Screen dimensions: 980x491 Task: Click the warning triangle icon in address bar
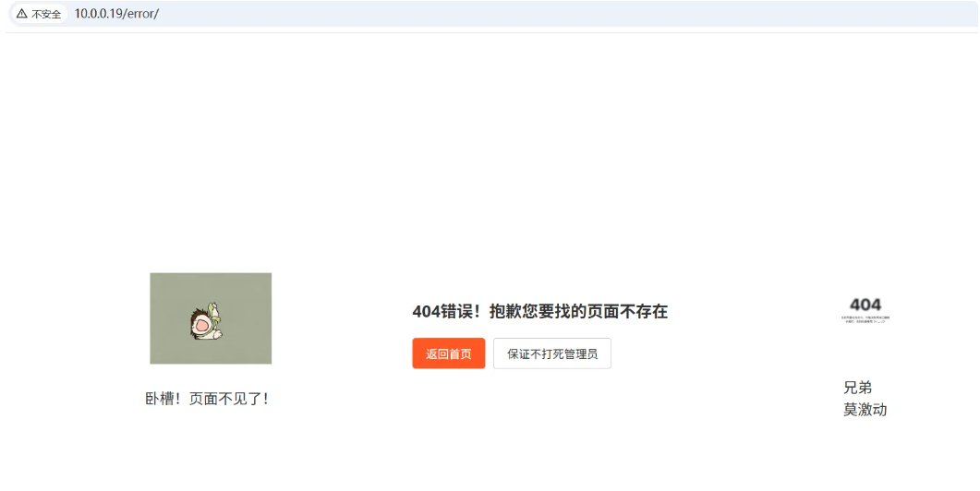tap(22, 13)
